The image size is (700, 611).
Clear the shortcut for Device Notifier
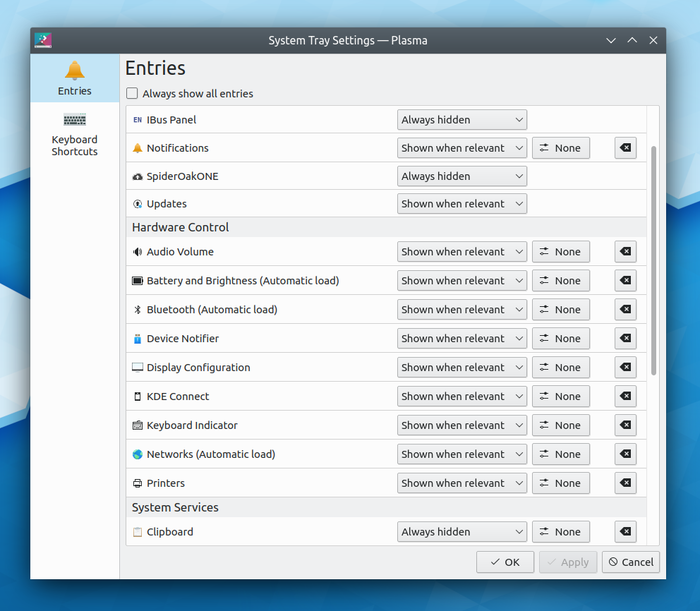click(625, 339)
